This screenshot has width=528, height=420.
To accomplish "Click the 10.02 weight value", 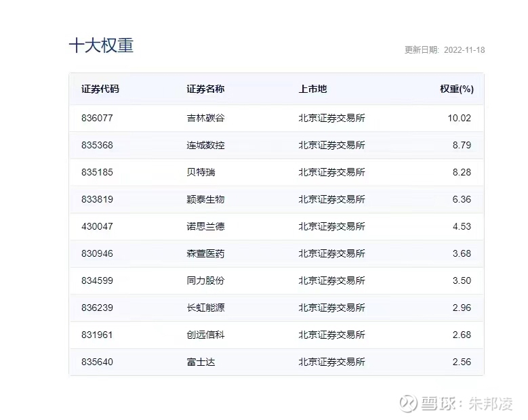I will 459,118.
